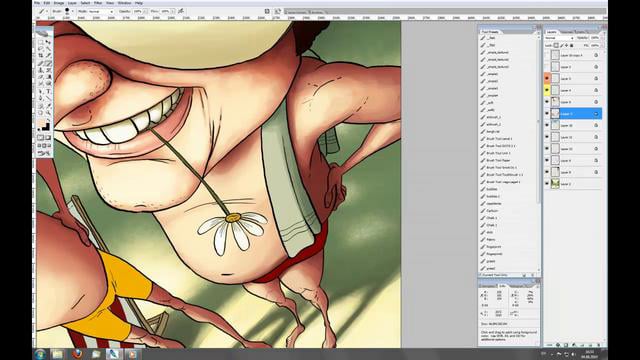
Task: Select the Eraser tool
Action: coord(40,77)
